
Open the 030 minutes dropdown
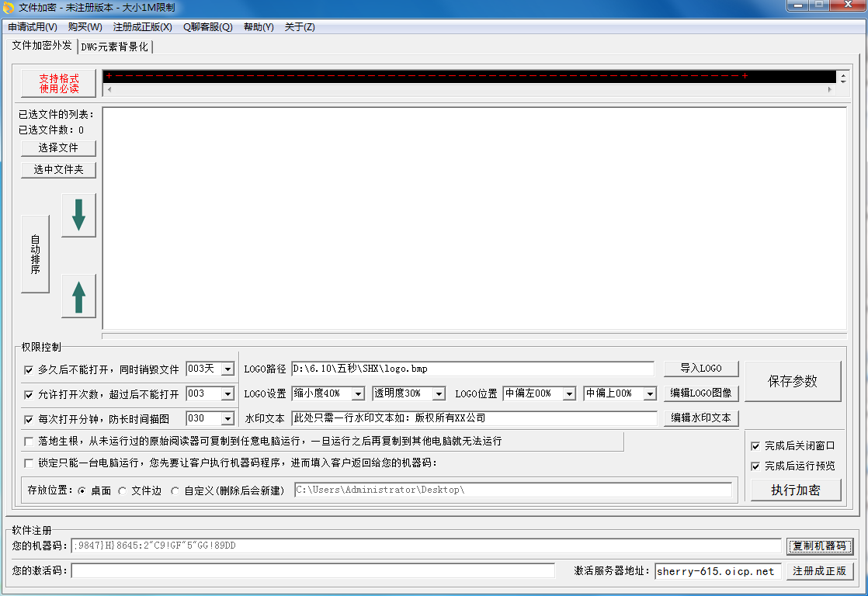tap(227, 419)
